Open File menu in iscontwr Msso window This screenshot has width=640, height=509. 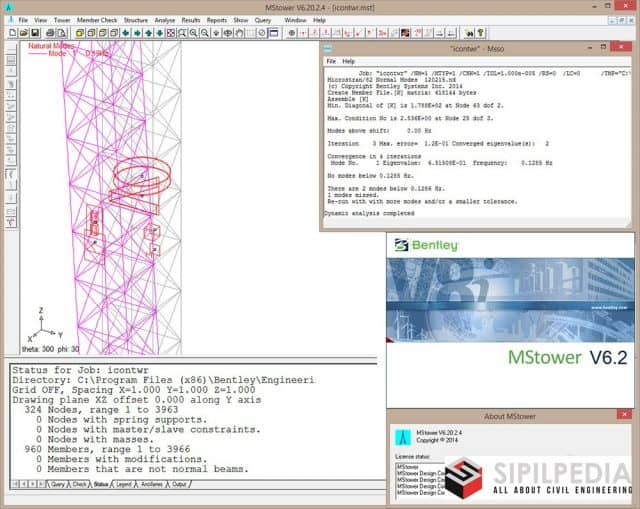pos(330,61)
